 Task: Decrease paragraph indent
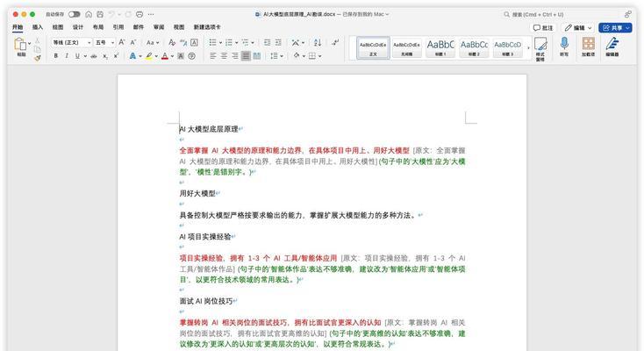click(x=268, y=42)
